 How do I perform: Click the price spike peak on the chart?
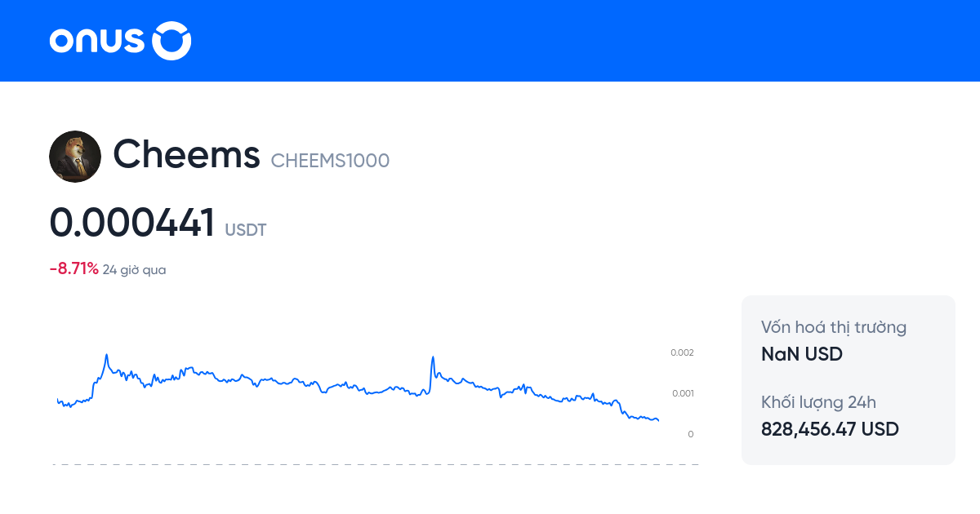pyautogui.click(x=106, y=353)
